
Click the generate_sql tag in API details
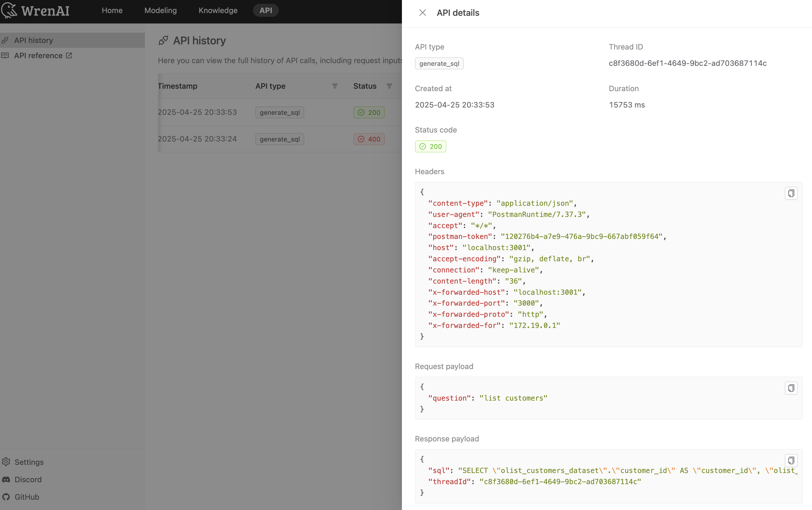pos(439,63)
